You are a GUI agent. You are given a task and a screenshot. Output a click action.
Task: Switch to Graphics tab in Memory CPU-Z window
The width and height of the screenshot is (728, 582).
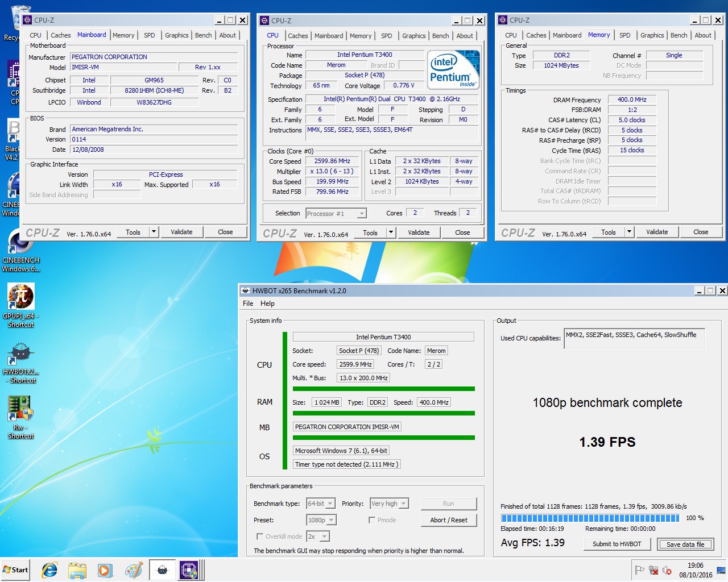[x=652, y=35]
